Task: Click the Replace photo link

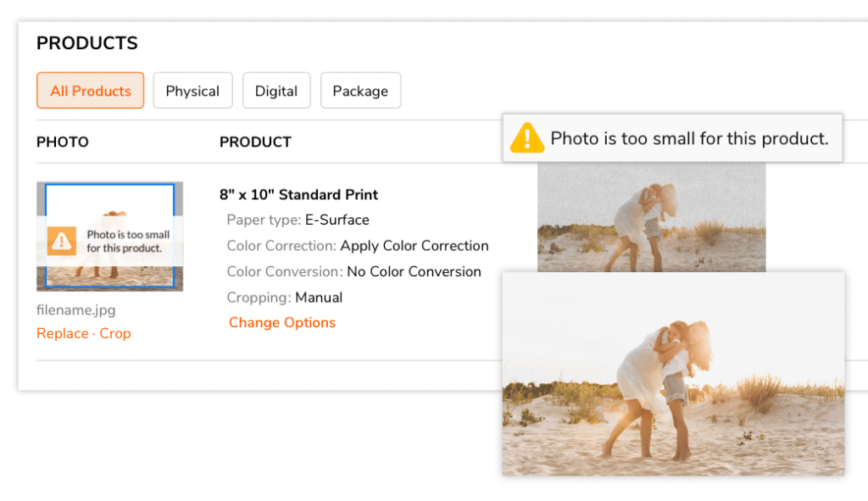Action: pos(62,333)
